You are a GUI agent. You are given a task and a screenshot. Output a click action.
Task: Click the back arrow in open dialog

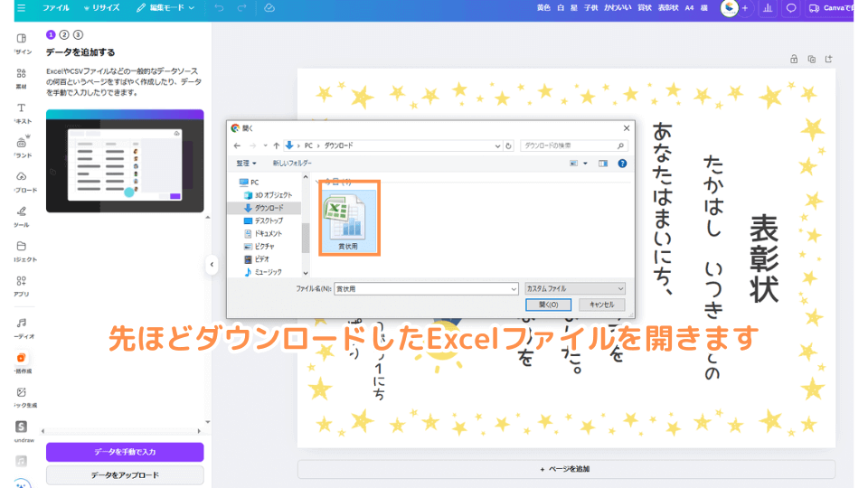pyautogui.click(x=237, y=145)
